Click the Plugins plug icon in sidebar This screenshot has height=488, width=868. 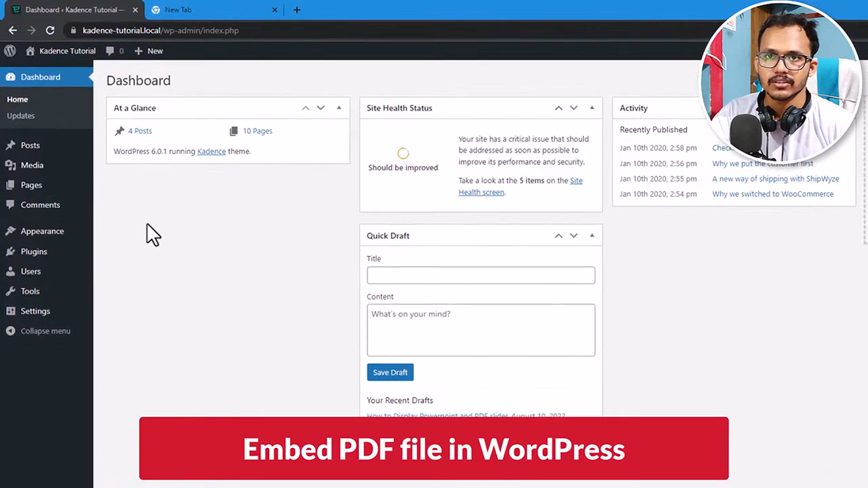(x=10, y=251)
